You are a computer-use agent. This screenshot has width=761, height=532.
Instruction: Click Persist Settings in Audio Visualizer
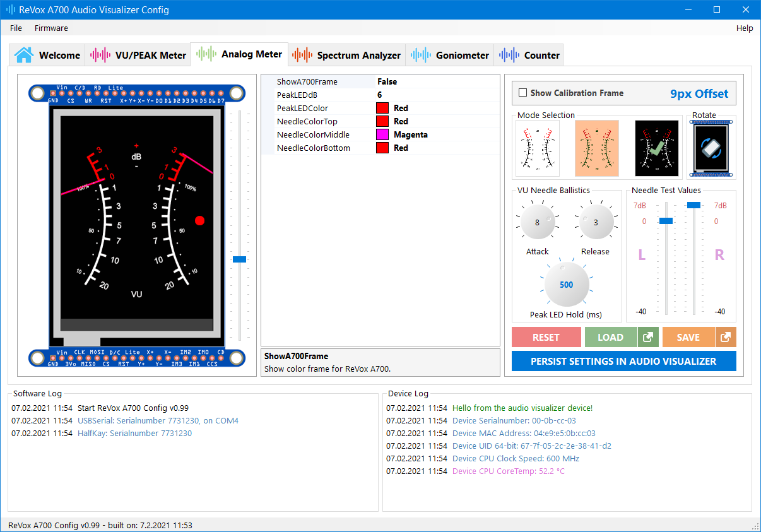(x=623, y=361)
